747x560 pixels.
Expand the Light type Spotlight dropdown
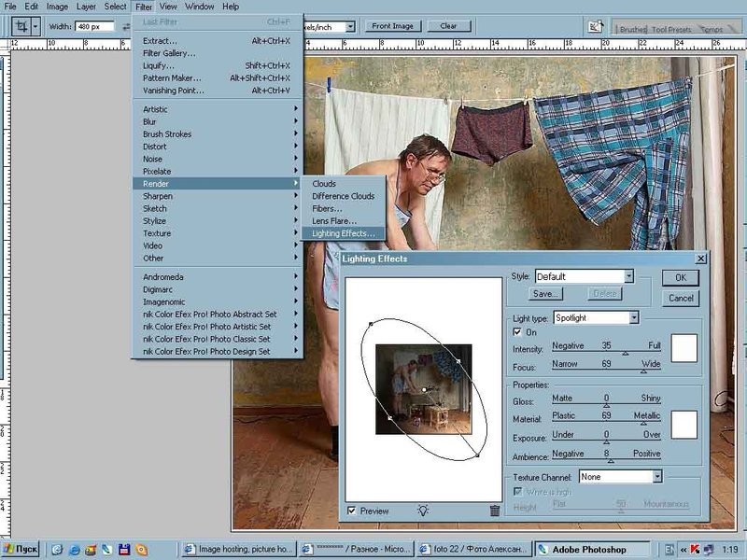click(x=634, y=318)
